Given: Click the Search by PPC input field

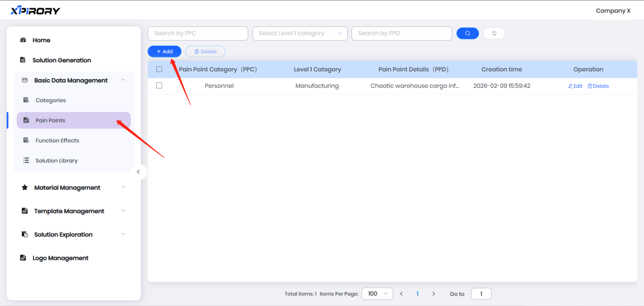Looking at the screenshot, I should (197, 33).
